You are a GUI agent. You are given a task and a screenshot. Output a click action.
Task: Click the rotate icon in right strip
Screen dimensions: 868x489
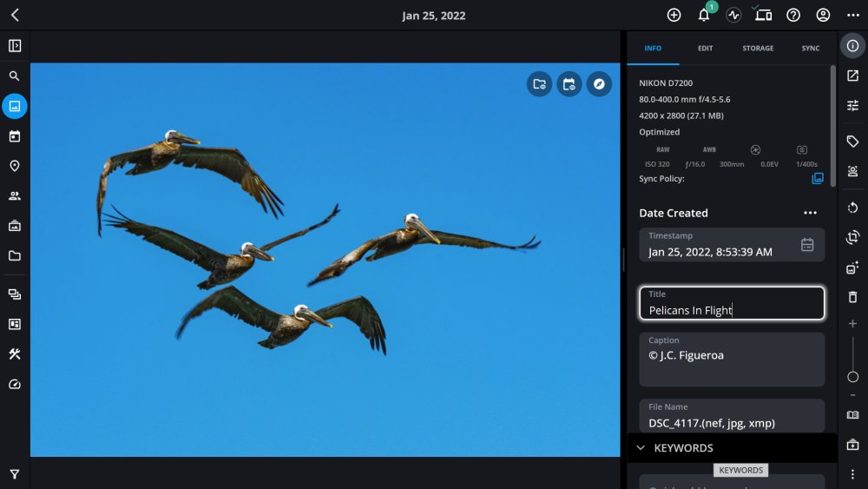[852, 208]
